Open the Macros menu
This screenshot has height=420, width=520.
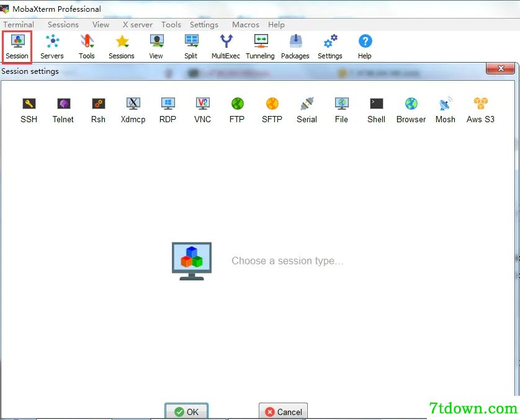tap(245, 25)
